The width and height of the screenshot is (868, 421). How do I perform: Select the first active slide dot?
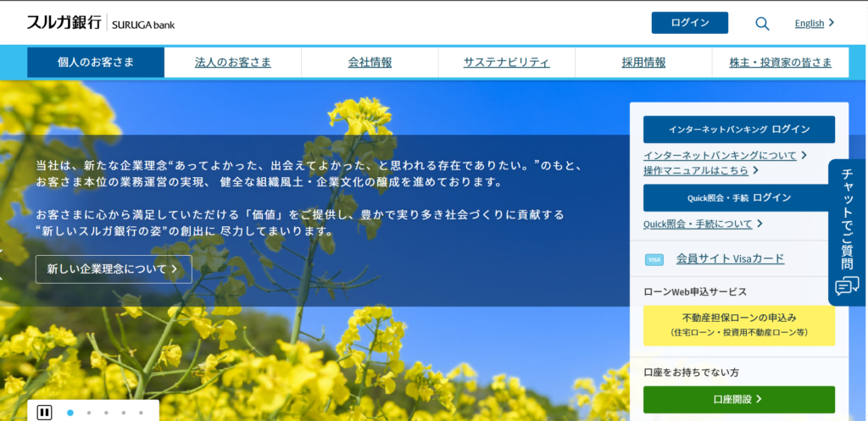tap(70, 413)
